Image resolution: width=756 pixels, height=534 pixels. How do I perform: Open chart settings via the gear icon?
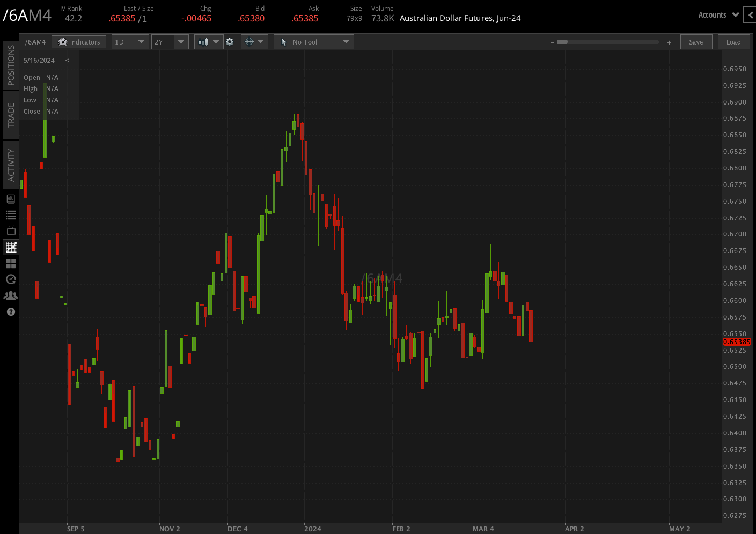point(230,41)
